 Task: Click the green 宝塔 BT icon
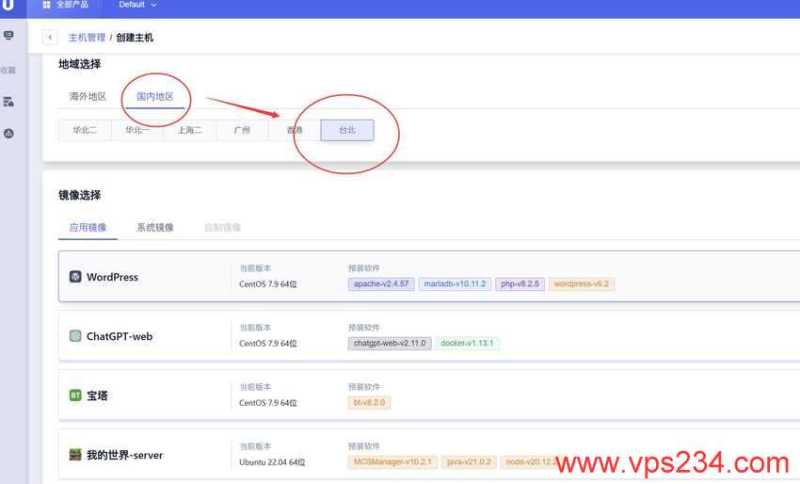click(75, 396)
